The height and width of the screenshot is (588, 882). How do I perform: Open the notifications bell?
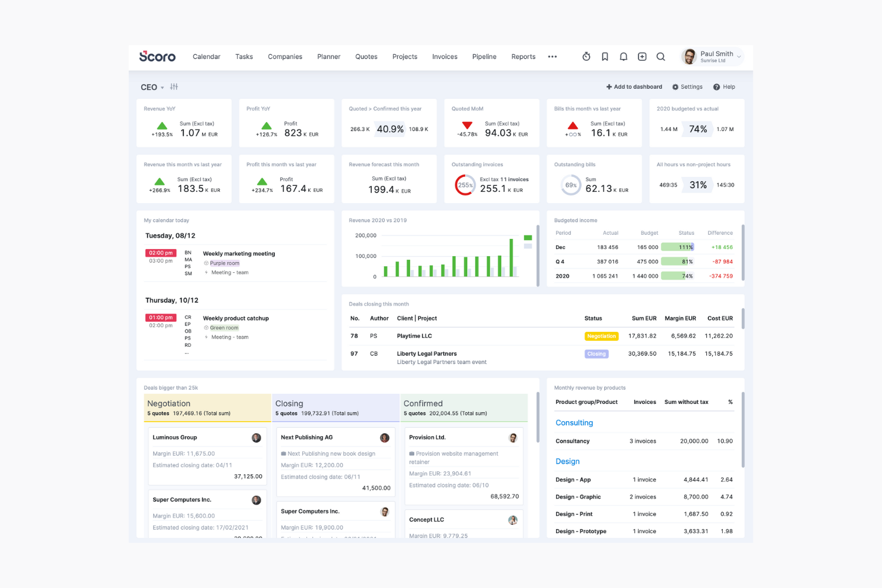tap(623, 57)
